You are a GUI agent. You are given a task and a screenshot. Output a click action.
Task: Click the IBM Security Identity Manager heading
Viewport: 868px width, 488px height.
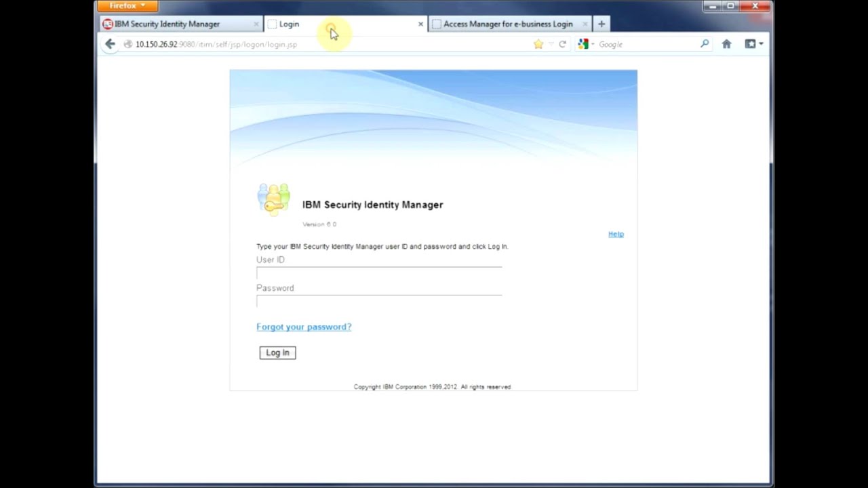[372, 205]
